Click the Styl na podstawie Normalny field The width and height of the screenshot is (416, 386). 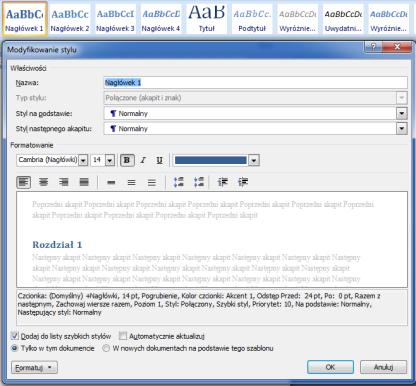(x=250, y=113)
